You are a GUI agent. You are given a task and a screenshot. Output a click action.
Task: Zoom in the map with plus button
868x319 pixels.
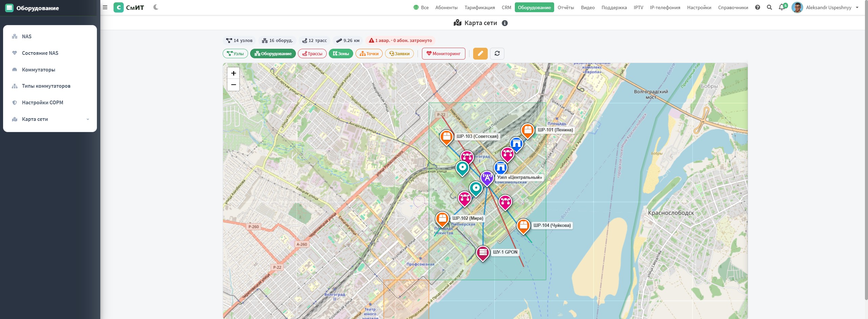[x=234, y=73]
